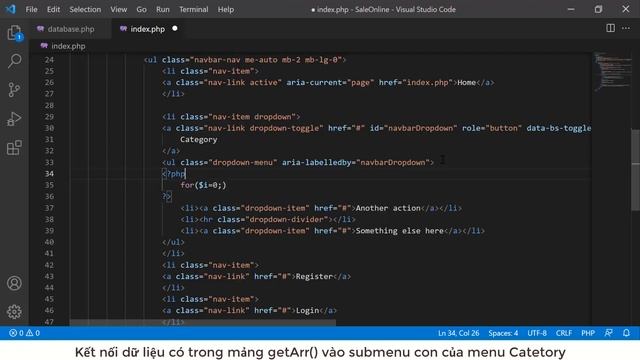The height and width of the screenshot is (360, 640).
Task: Open the notifications bell icon
Action: click(626, 333)
